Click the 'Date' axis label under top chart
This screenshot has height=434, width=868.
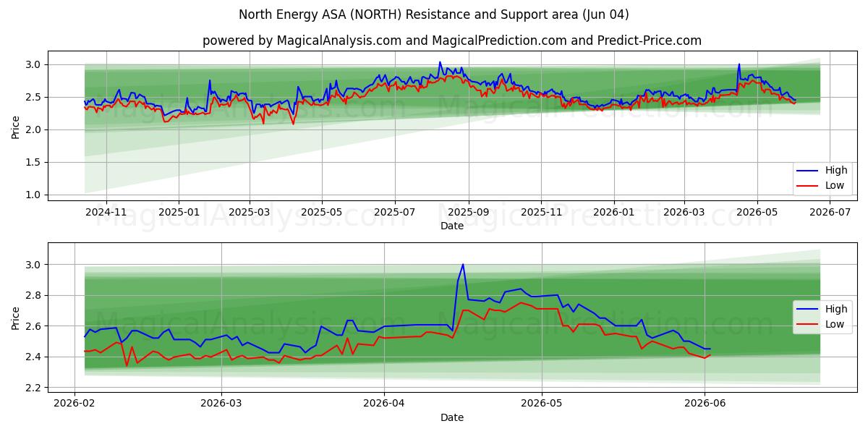(452, 226)
